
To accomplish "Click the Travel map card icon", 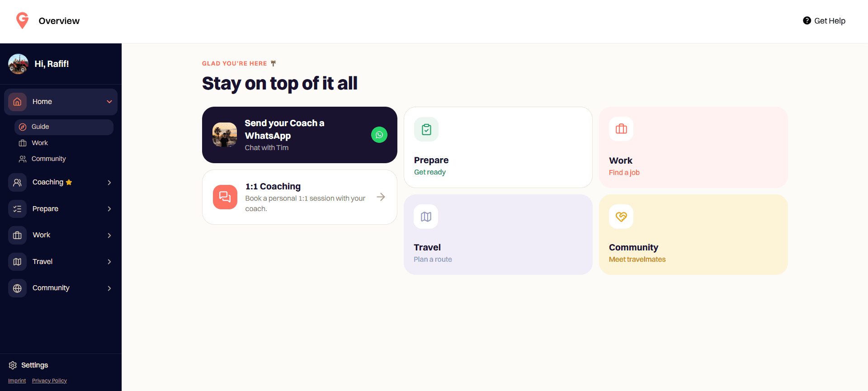I will pos(426,217).
